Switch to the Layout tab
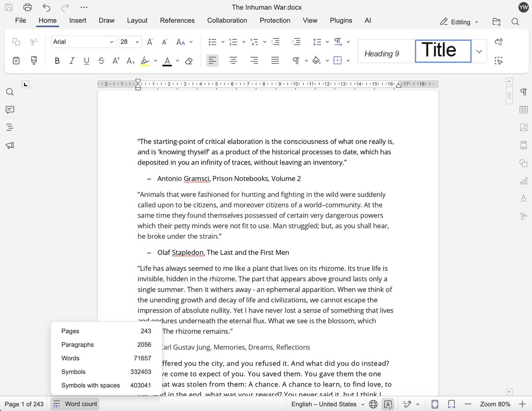The image size is (532, 411). pos(137,20)
